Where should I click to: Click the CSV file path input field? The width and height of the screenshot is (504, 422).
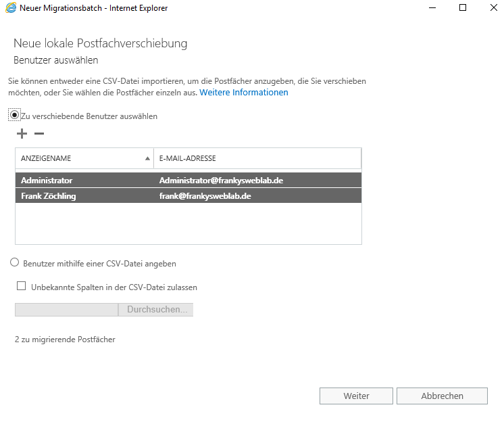click(x=66, y=310)
